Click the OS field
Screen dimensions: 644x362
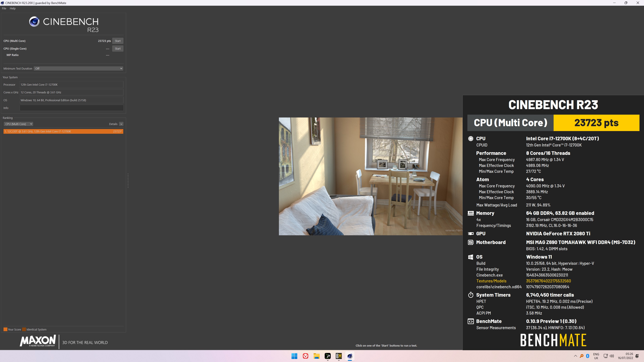point(71,100)
